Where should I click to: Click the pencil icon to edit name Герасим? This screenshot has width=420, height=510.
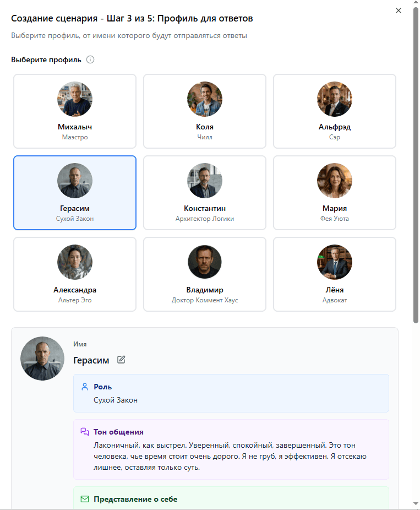click(121, 360)
